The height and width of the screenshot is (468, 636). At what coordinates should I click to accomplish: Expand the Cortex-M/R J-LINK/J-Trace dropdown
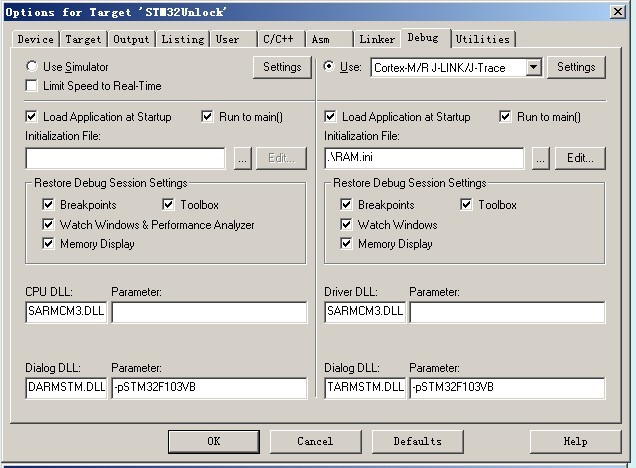(x=534, y=67)
